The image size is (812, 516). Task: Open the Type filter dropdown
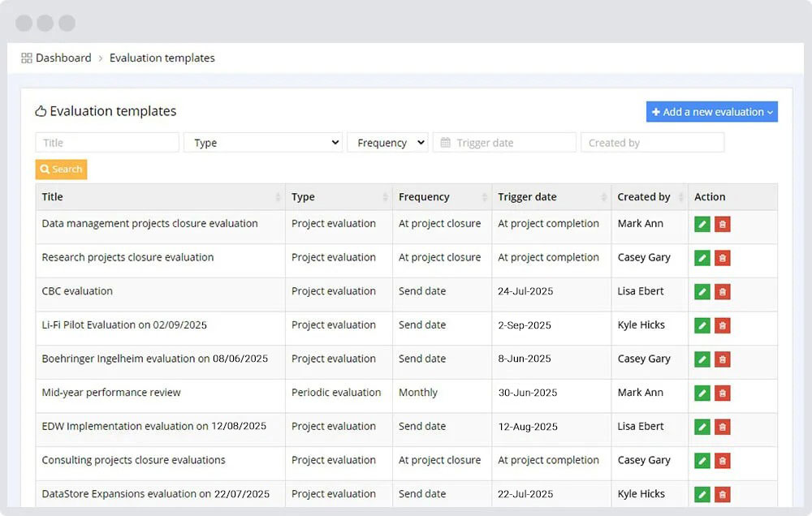click(263, 142)
